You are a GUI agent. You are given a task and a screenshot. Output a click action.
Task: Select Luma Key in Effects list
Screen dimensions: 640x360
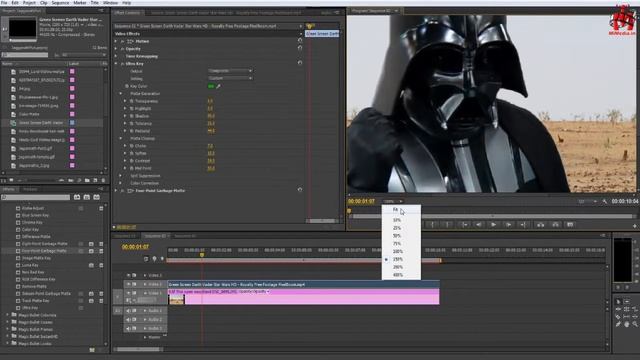30,265
